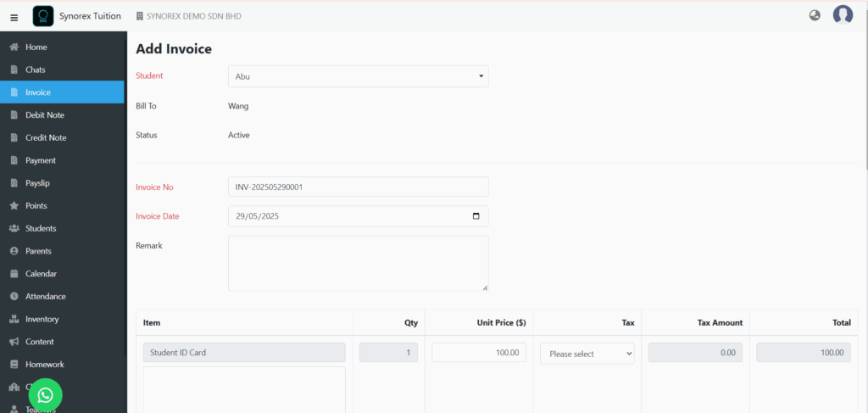Click the Bill To value Wang
868x413 pixels.
click(238, 106)
